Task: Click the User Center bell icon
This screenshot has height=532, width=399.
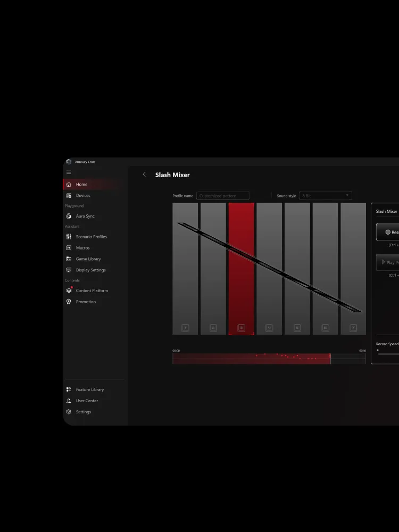Action: [x=69, y=401]
